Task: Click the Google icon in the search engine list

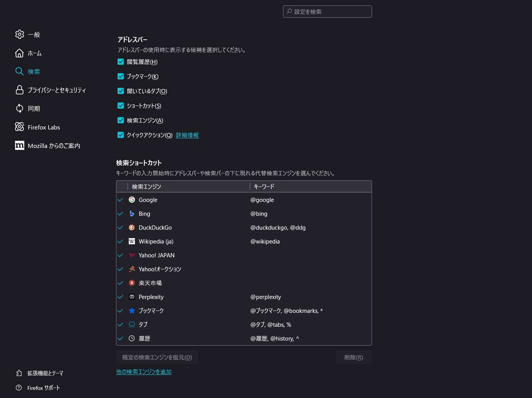Action: coord(132,200)
